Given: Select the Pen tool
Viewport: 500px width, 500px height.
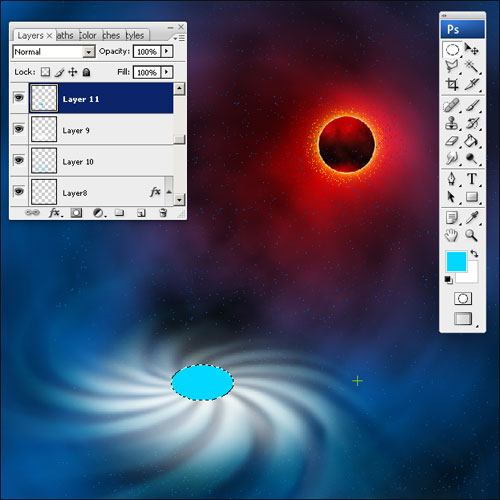Looking at the screenshot, I should tap(452, 179).
